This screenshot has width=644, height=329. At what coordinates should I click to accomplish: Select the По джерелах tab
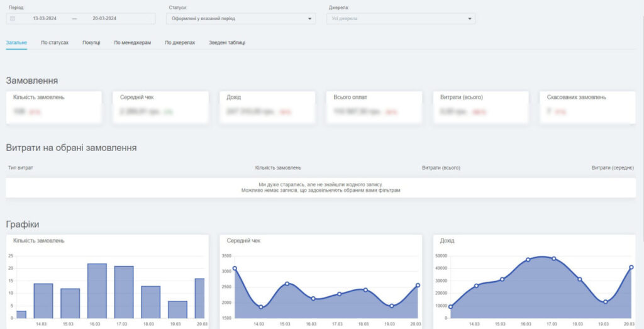pyautogui.click(x=180, y=43)
